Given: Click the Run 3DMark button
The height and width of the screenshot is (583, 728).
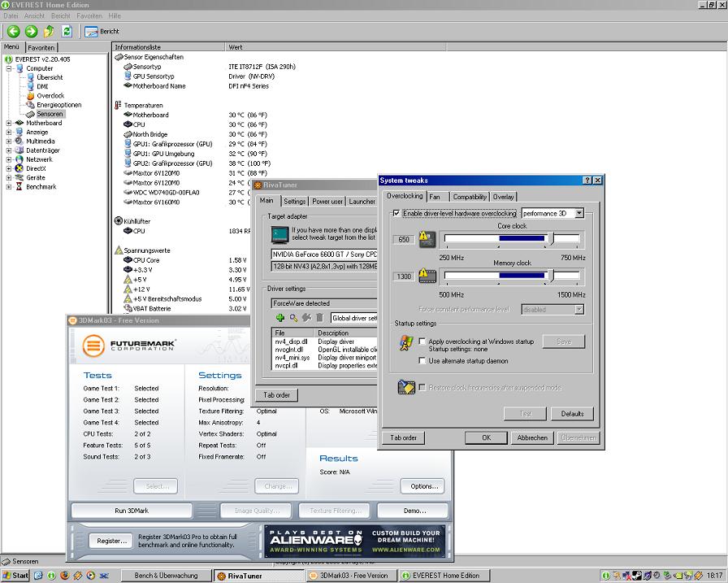Looking at the screenshot, I should click(x=131, y=511).
